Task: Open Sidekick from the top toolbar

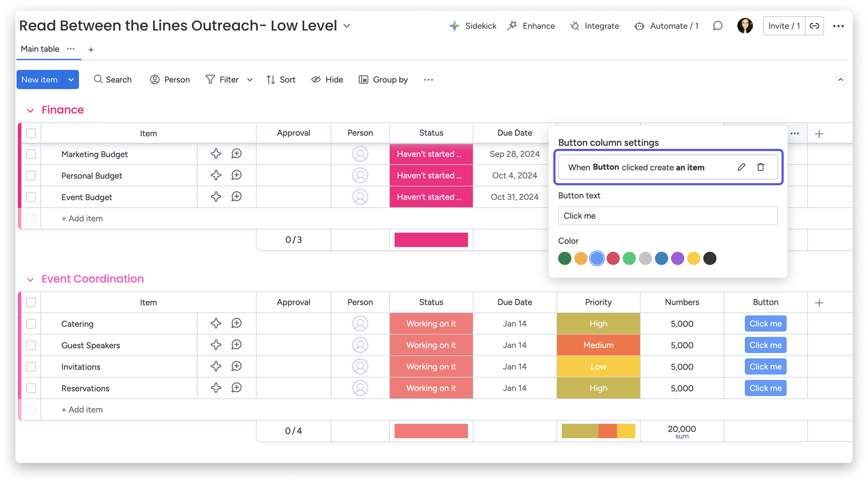Action: pos(480,26)
